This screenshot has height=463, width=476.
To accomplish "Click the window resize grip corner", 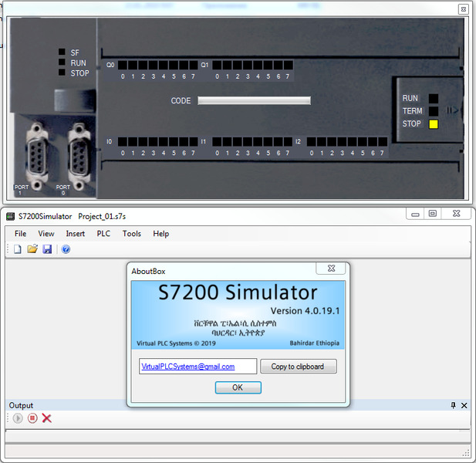I will coord(466,453).
